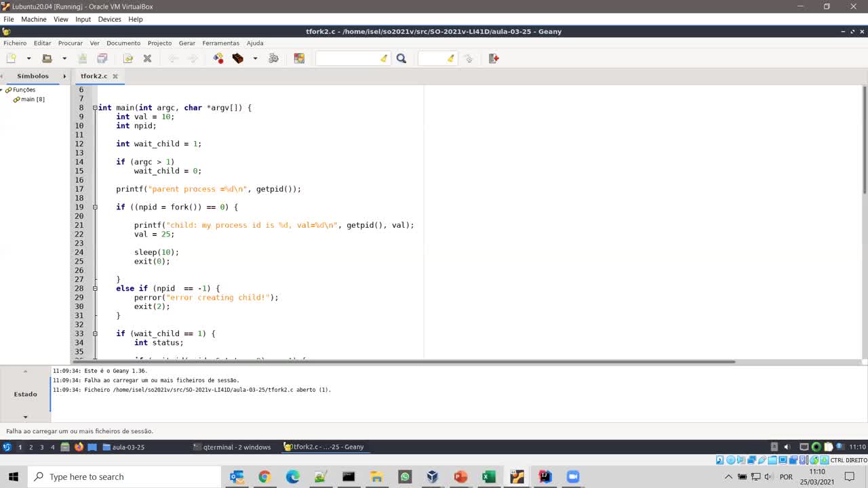Open the build options dropdown arrow

[255, 58]
